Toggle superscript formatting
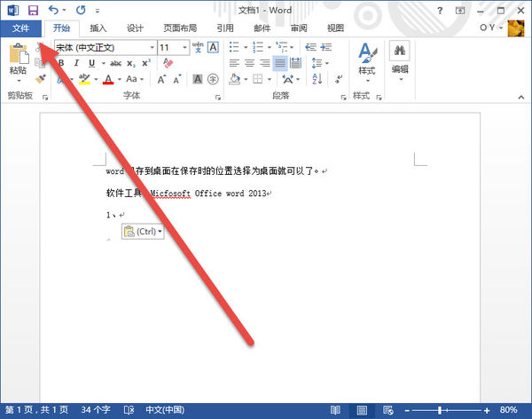 tap(146, 63)
